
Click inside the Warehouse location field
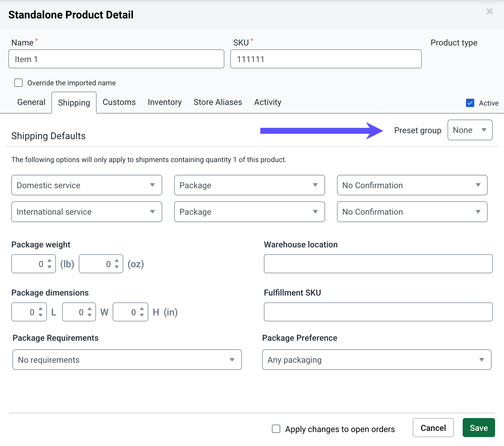(x=377, y=264)
